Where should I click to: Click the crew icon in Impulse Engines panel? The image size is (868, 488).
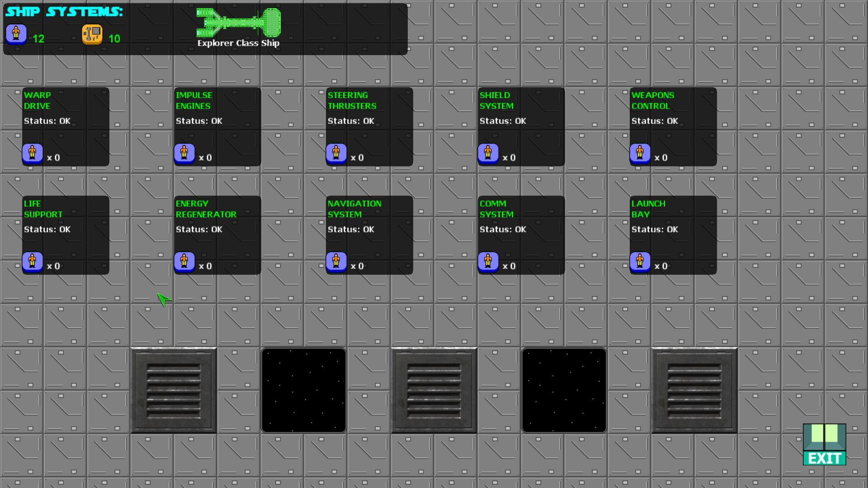coord(184,154)
